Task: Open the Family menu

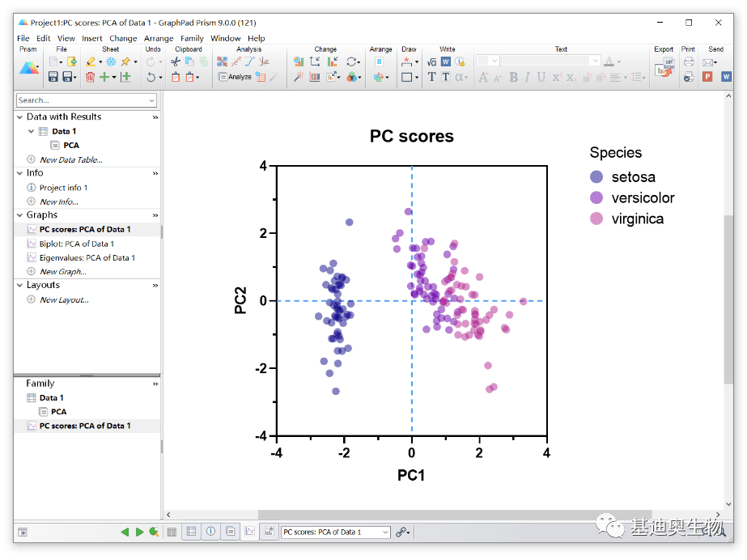Action: click(x=192, y=38)
